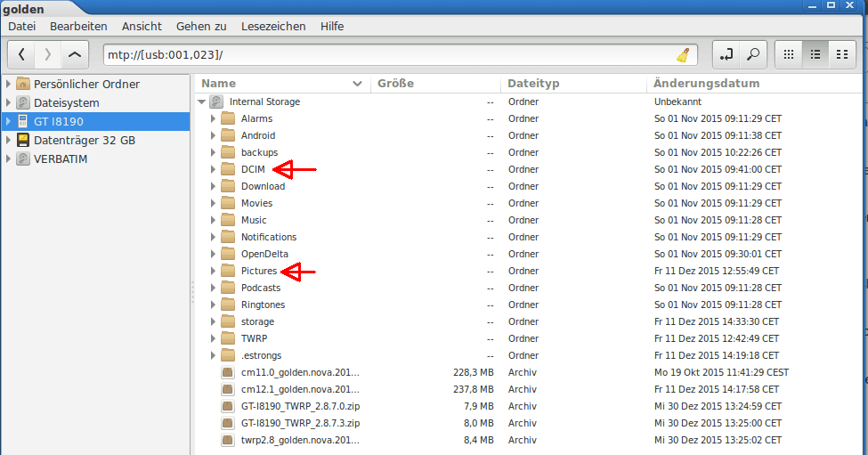
Task: Expand Persönlicher Ordner in the sidebar
Action: [8, 84]
